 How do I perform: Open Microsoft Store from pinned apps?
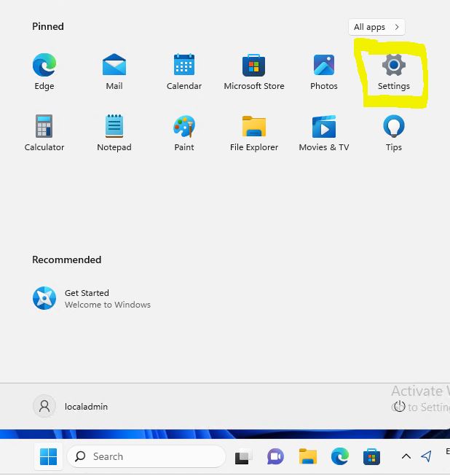254,71
